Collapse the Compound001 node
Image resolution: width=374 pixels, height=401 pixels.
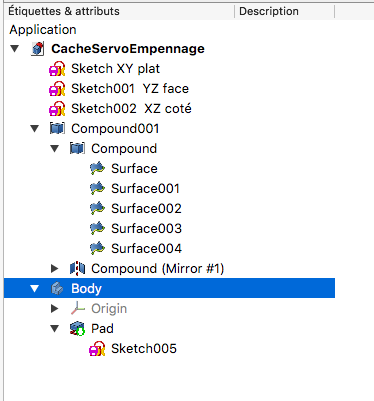(35, 129)
